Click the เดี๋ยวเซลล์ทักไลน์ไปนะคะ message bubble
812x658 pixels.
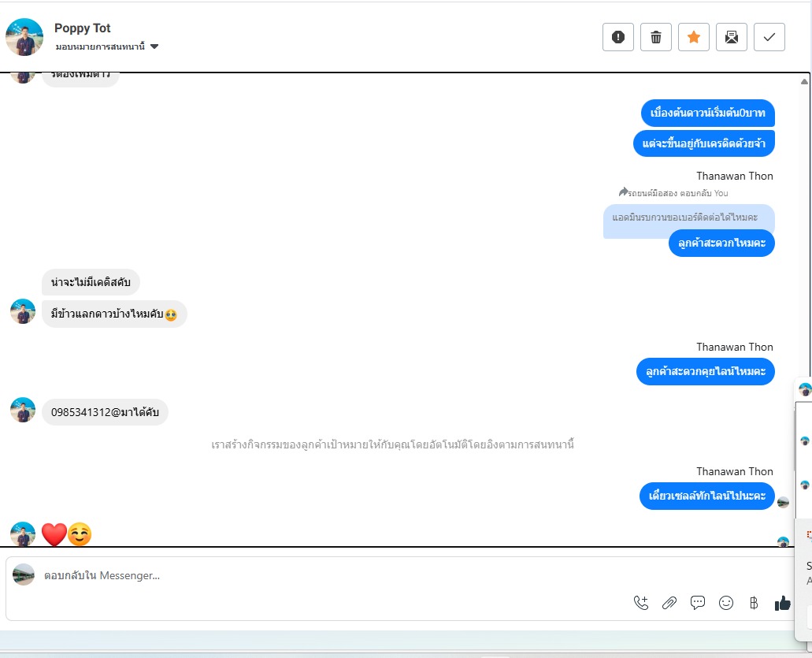707,496
